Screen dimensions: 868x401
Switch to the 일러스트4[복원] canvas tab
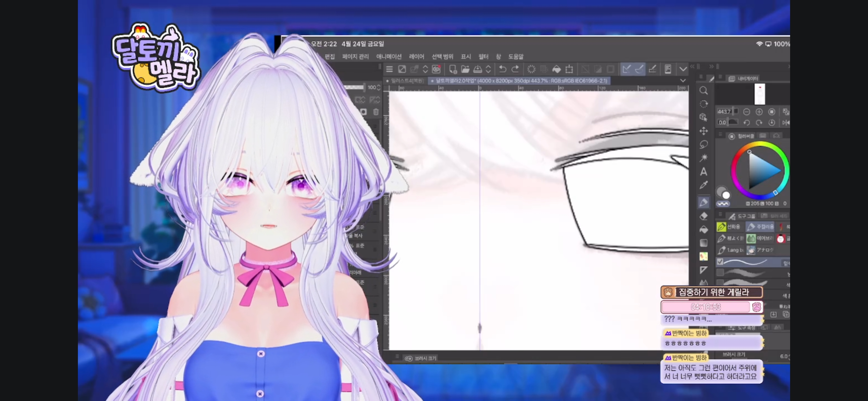(405, 81)
